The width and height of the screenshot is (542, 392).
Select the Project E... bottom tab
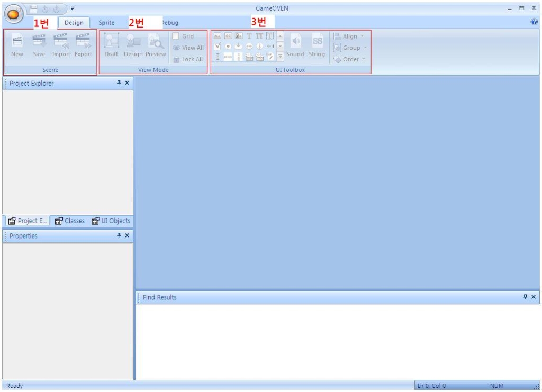[x=28, y=221]
